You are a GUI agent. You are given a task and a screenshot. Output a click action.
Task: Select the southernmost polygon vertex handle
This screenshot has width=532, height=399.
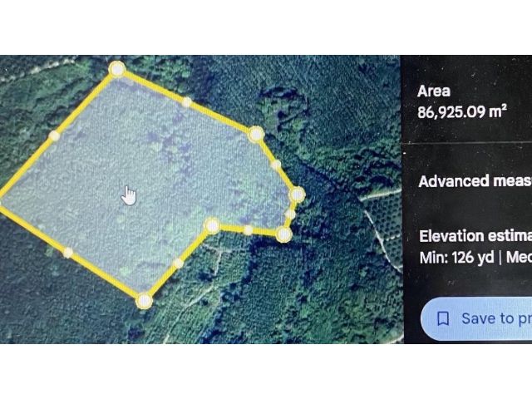tap(144, 301)
